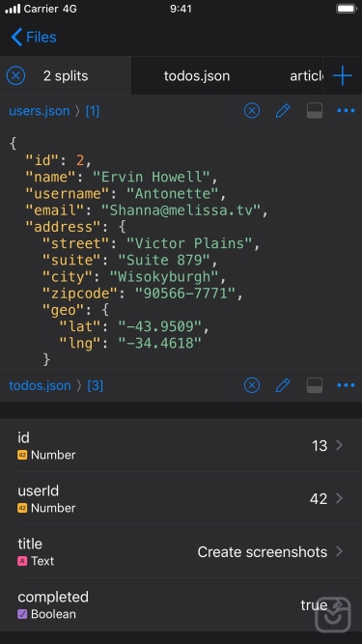Switch to the todos.json tab
The width and height of the screenshot is (362, 644).
197,76
